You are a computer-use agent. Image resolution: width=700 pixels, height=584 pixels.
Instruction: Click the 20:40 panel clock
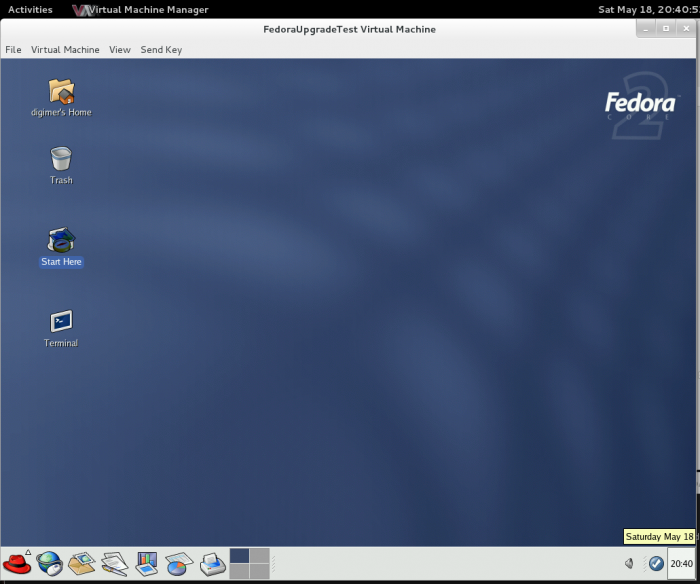click(x=681, y=564)
